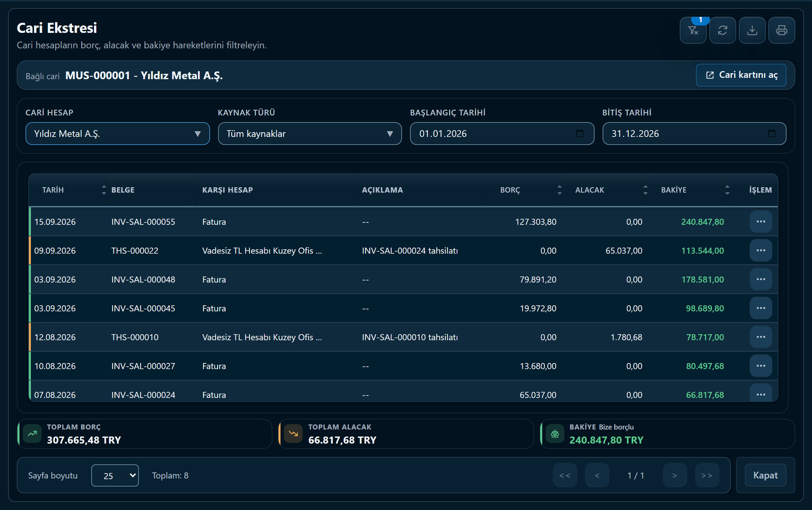Open calendar picker for Başlangıç Tarihi
The image size is (812, 510).
click(580, 134)
